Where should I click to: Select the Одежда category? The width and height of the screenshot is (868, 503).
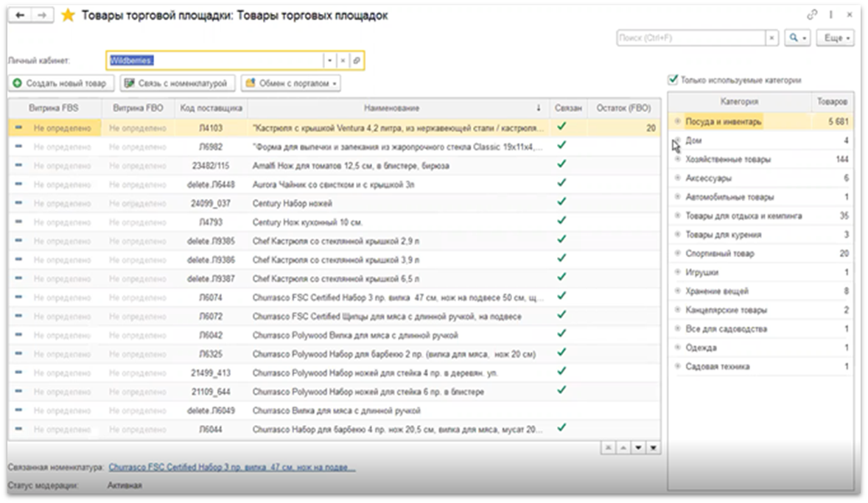pos(761,348)
